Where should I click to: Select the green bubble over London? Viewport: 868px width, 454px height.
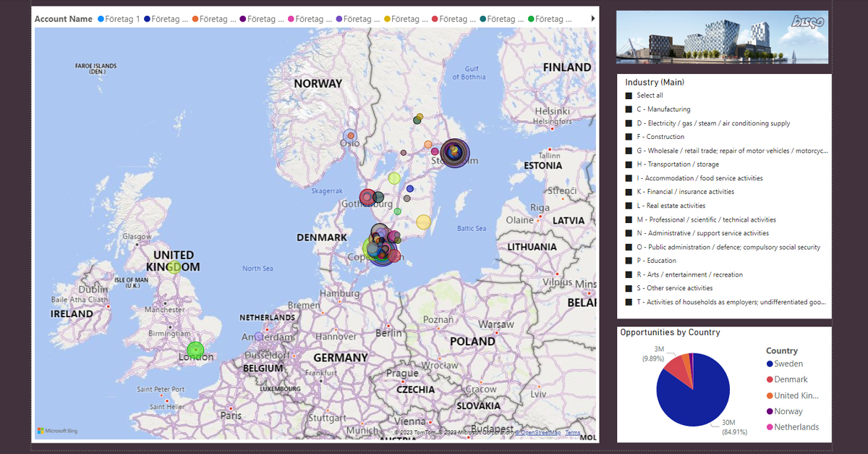(x=195, y=350)
